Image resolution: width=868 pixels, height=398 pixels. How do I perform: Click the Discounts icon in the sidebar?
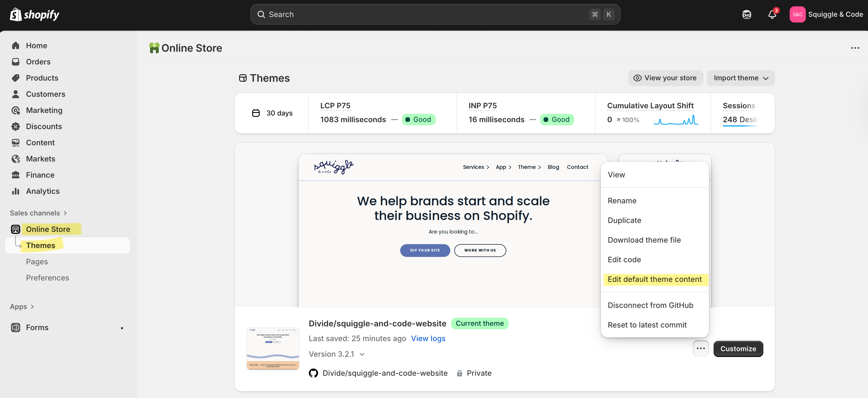16,126
